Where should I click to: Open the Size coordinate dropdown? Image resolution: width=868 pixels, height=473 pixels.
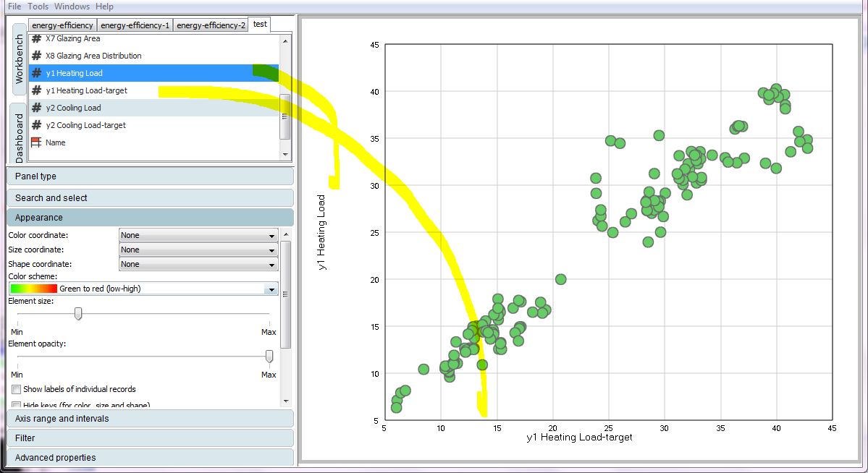click(198, 250)
